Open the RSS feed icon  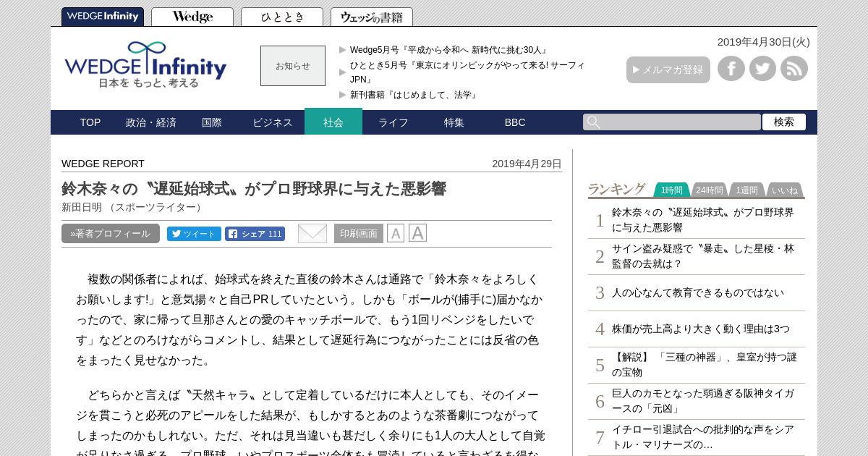pos(794,69)
